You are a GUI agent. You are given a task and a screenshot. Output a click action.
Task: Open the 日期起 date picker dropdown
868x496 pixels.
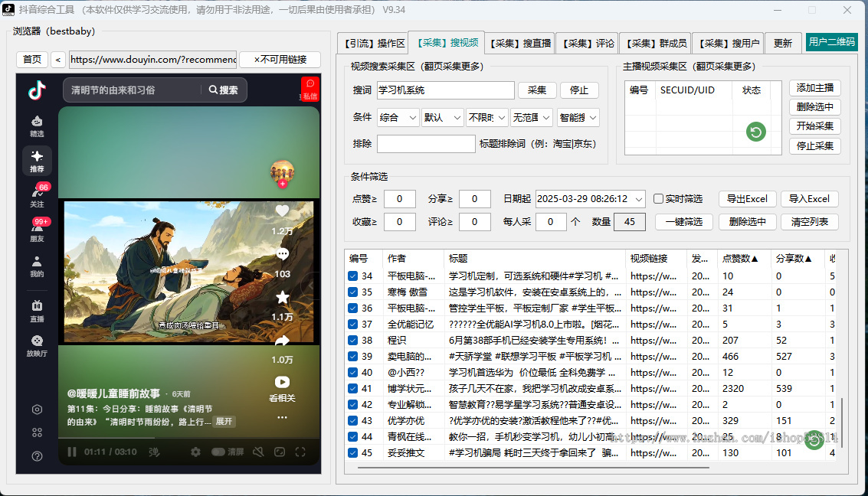tap(639, 199)
